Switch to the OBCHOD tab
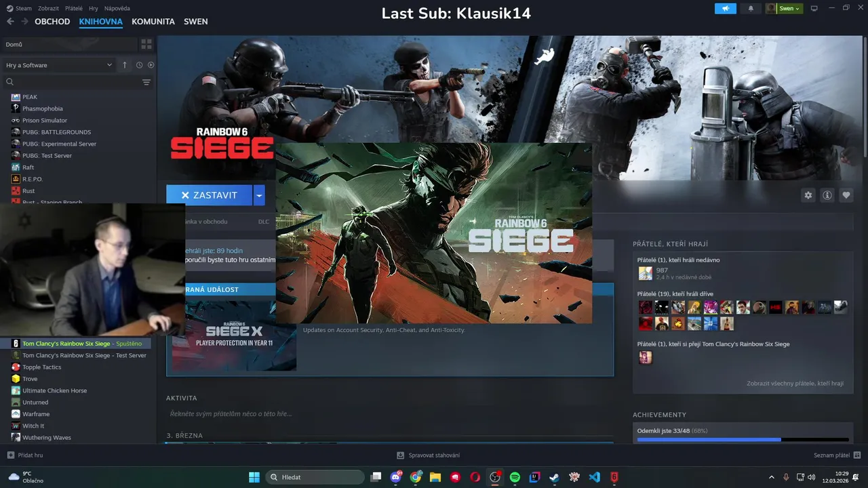868x488 pixels. pyautogui.click(x=52, y=22)
